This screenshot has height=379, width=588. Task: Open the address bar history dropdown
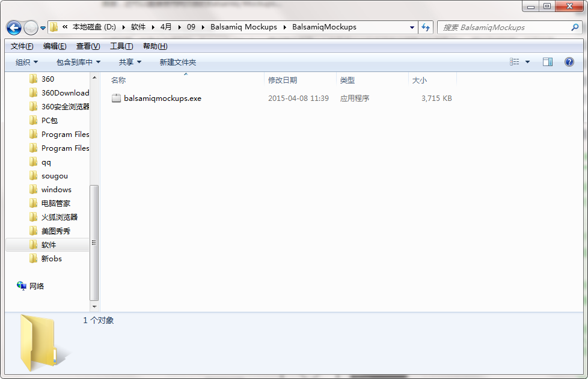(412, 28)
